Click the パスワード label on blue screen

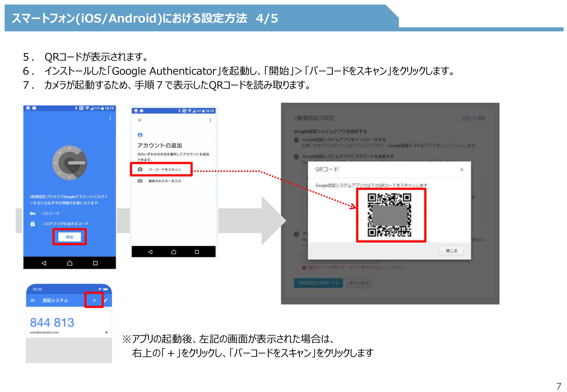(51, 214)
